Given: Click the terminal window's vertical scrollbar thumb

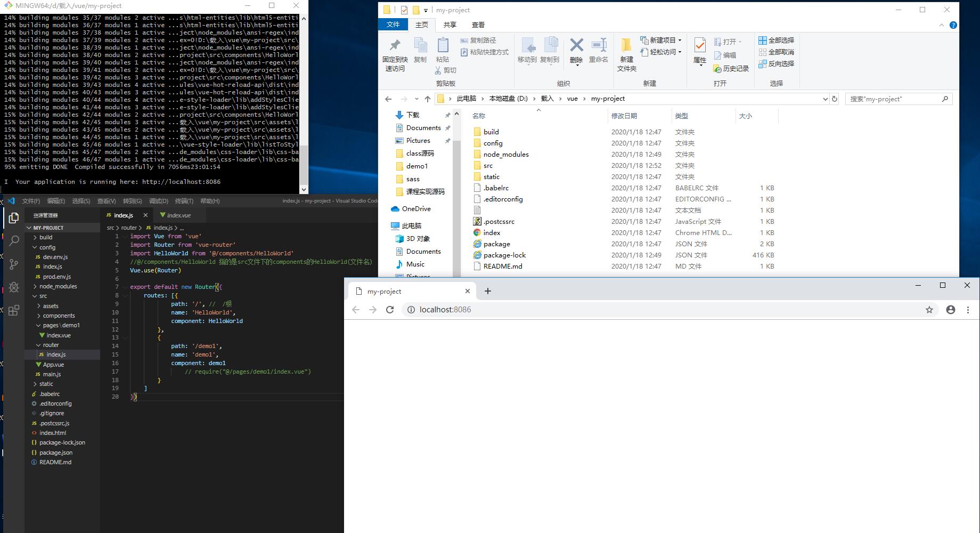Looking at the screenshot, I should 304,166.
